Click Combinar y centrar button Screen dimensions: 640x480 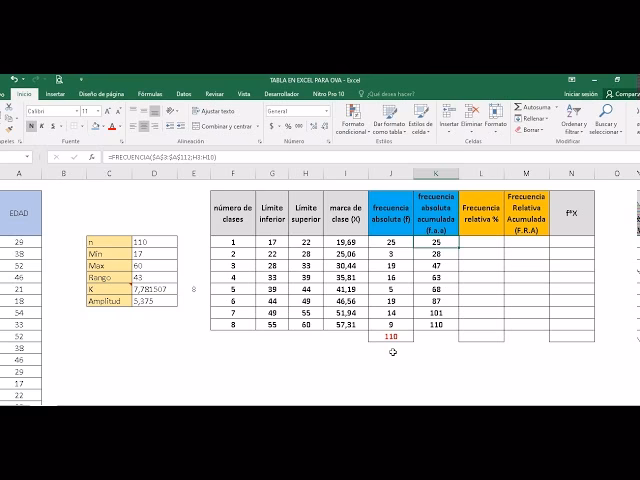pos(222,127)
